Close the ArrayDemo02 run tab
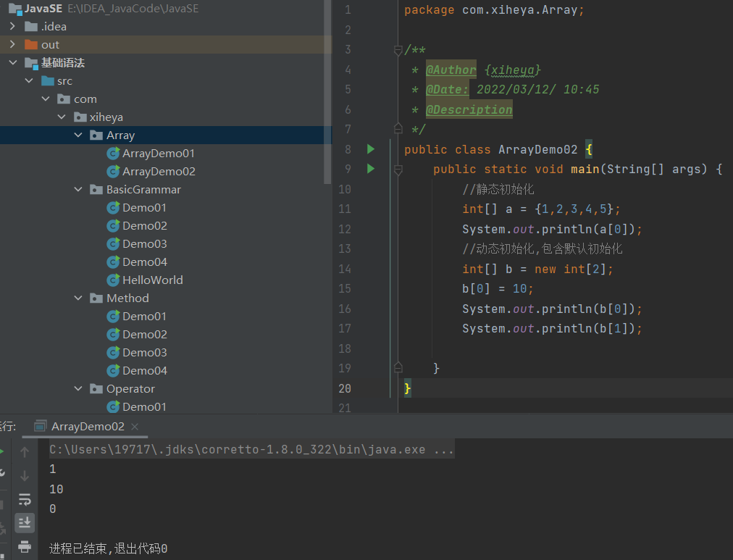The height and width of the screenshot is (560, 733). tap(135, 426)
